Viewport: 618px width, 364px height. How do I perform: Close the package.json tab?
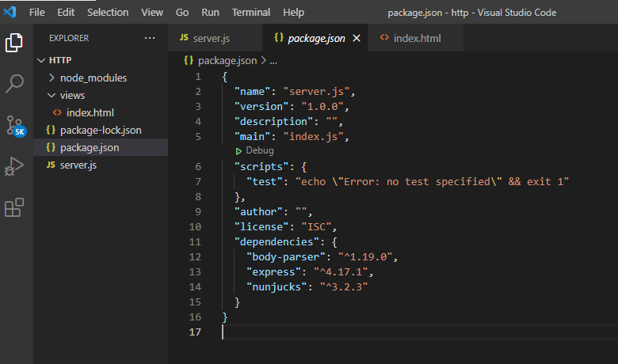pos(357,38)
